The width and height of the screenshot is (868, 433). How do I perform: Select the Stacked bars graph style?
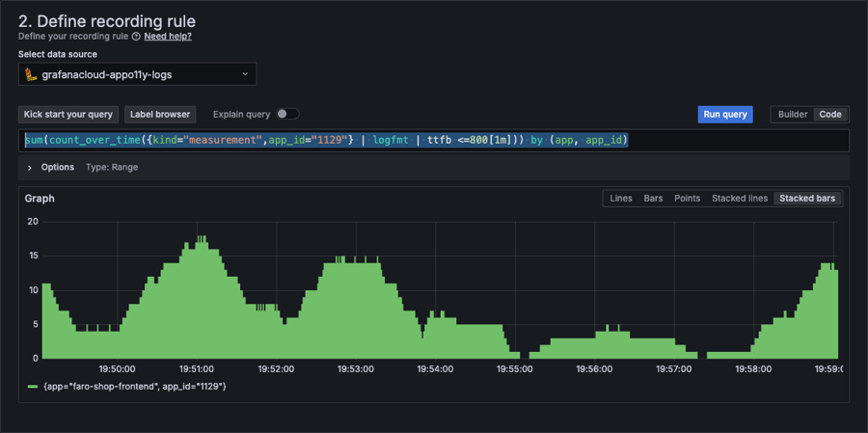[807, 199]
